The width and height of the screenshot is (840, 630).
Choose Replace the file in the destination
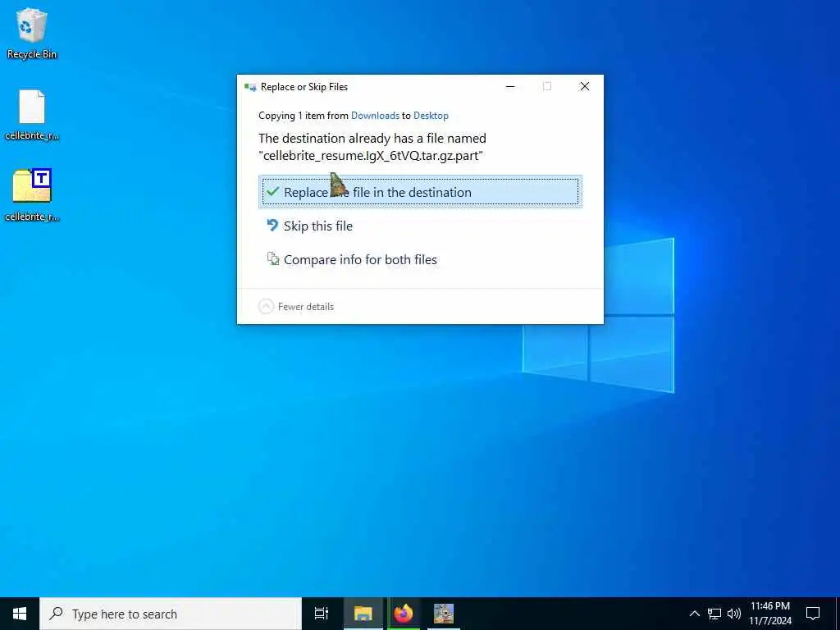pyautogui.click(x=420, y=192)
